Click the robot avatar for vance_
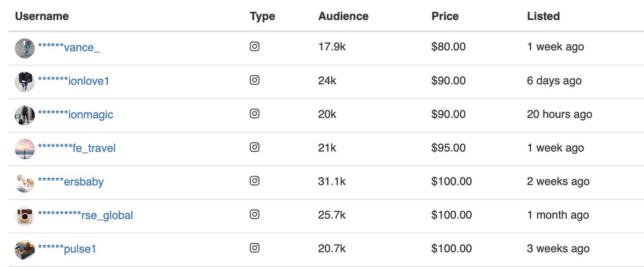This screenshot has height=267, width=644. click(x=25, y=48)
